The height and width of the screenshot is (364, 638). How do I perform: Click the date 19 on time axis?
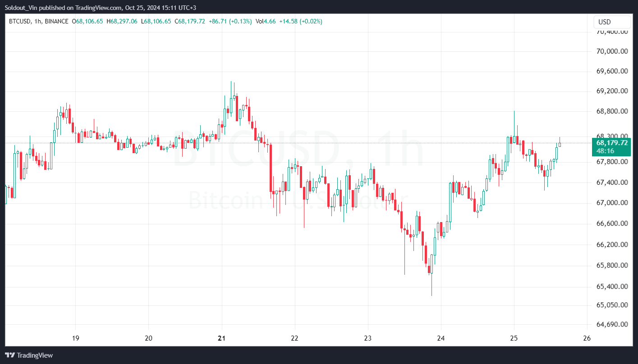click(75, 338)
